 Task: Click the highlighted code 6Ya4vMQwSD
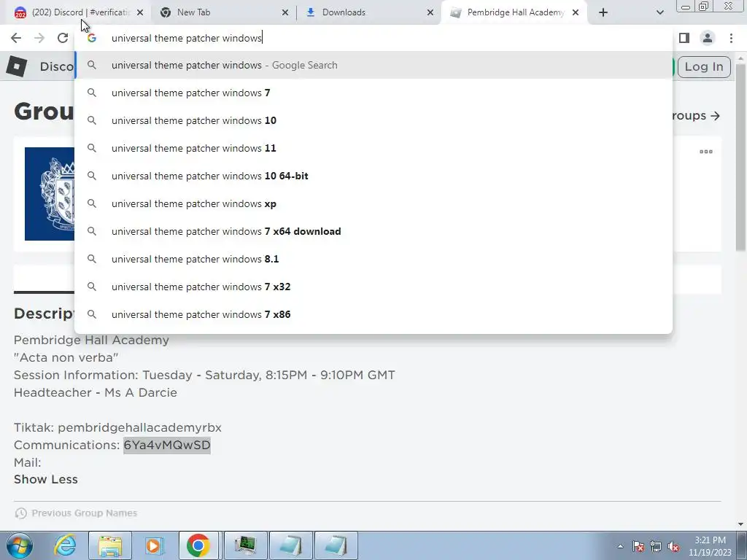coord(167,446)
